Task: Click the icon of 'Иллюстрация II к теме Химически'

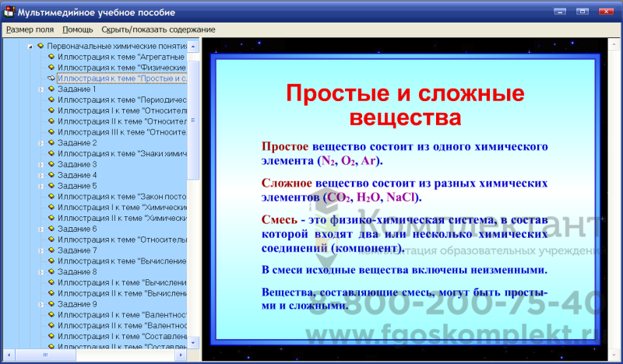Action: [51, 218]
